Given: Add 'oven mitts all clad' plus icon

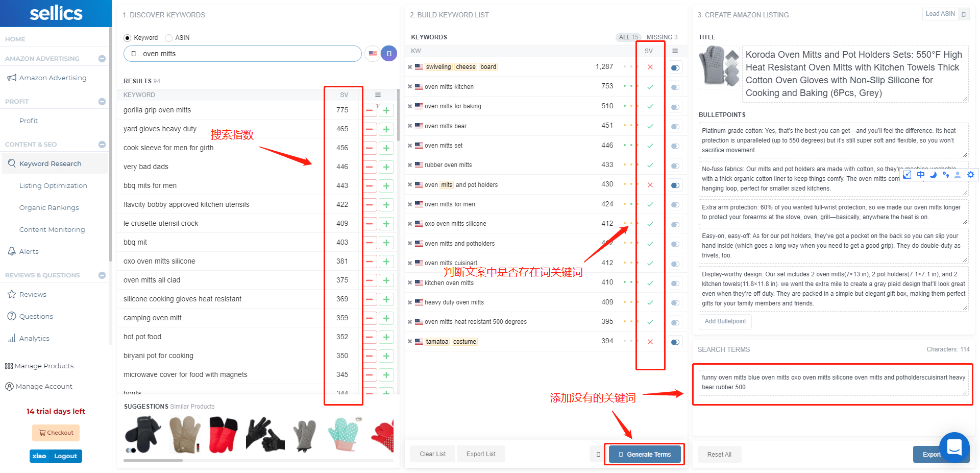Looking at the screenshot, I should 386,280.
